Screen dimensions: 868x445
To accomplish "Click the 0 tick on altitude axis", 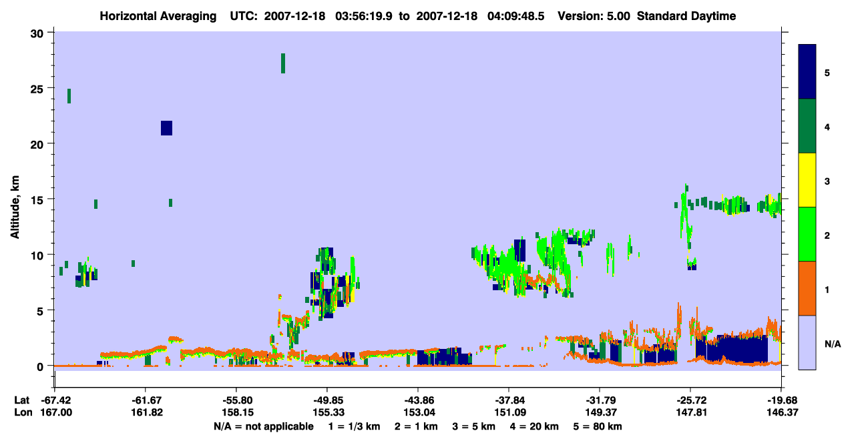I will point(41,366).
